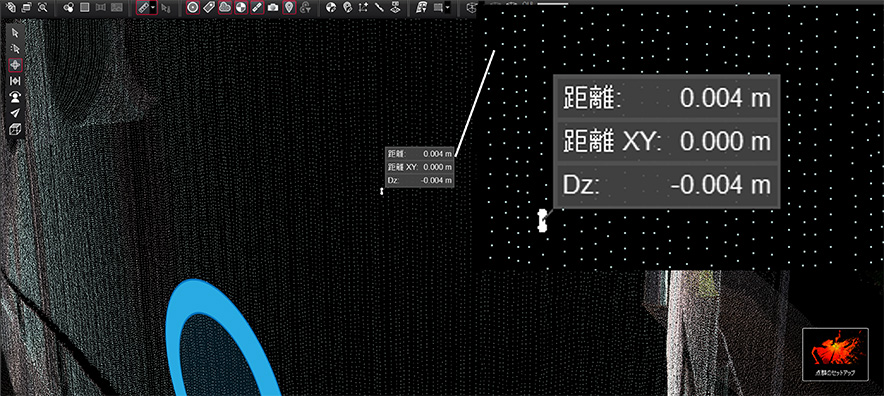Click the tag label icon
Viewport: 884px width, 396px height.
(209, 8)
